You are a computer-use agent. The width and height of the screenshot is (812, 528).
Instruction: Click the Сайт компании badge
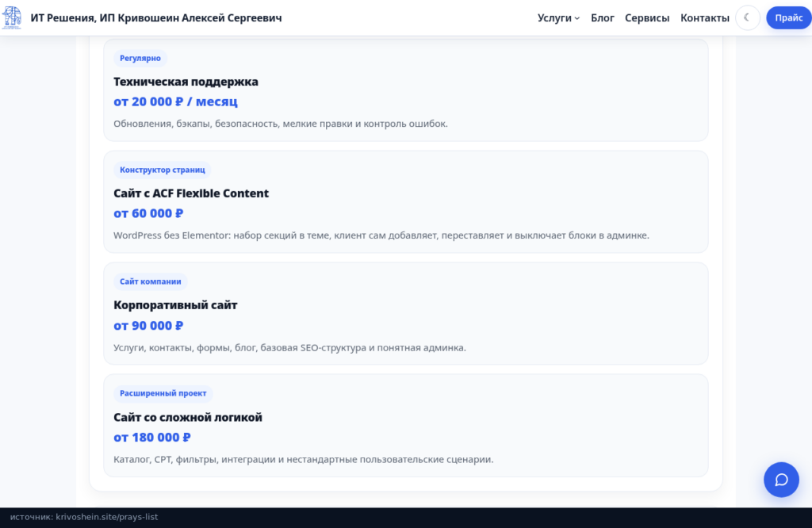(150, 281)
